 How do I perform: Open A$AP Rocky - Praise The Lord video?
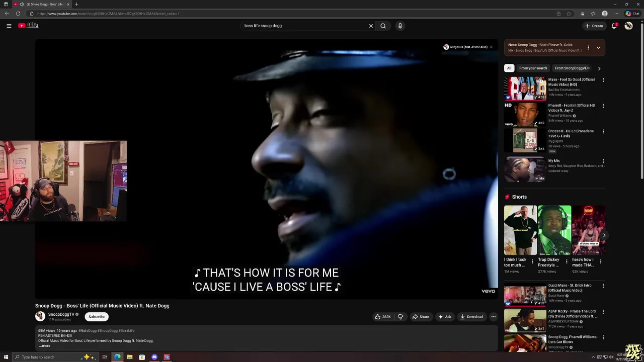(525, 321)
